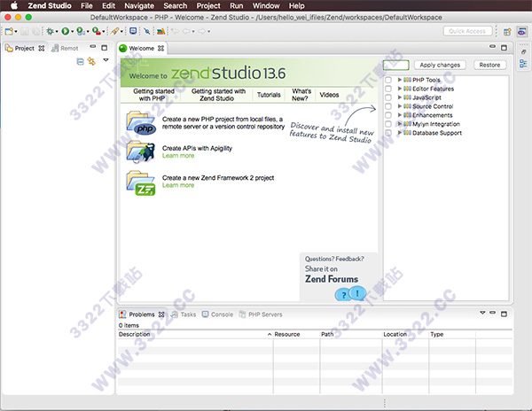The height and width of the screenshot is (411, 532).
Task: Click Create a new PHP project link
Action: tap(223, 123)
